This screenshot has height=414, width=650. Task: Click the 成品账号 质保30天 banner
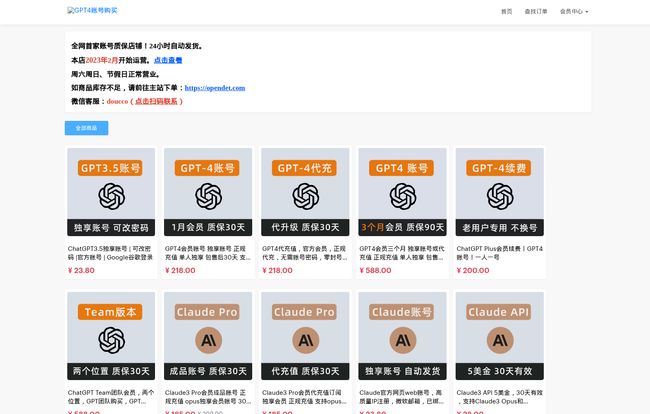(x=208, y=371)
